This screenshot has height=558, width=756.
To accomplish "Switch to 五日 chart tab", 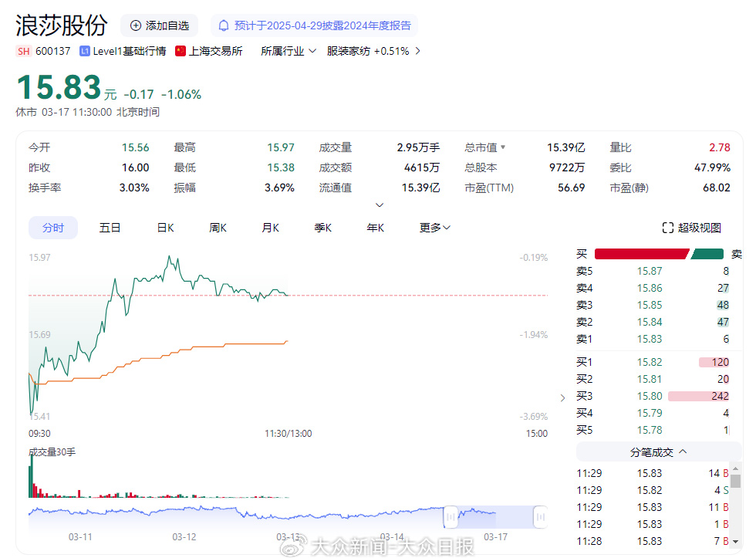I will click(110, 228).
